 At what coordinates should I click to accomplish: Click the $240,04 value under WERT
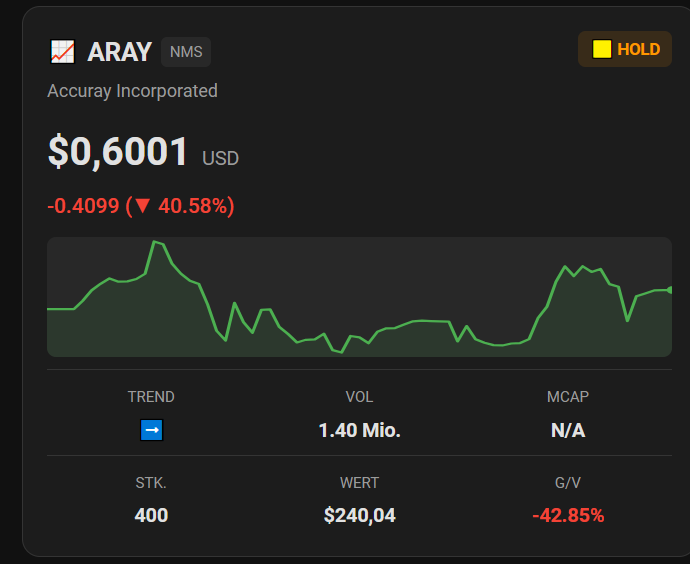point(359,516)
